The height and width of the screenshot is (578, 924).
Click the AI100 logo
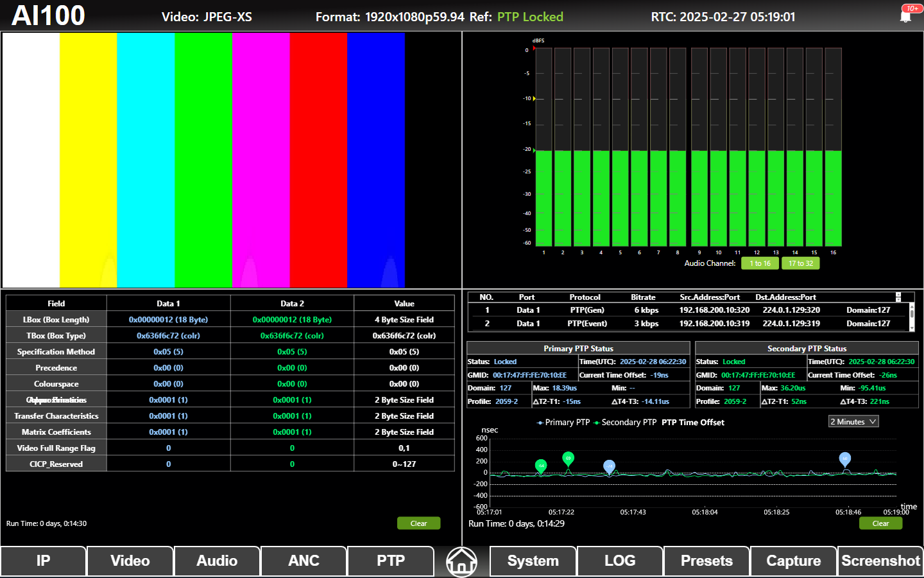coord(49,15)
